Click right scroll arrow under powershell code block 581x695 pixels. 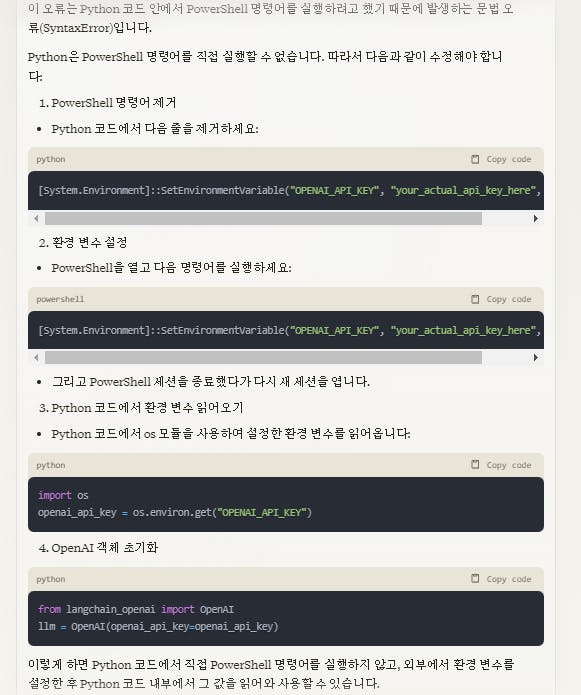pyautogui.click(x=535, y=357)
